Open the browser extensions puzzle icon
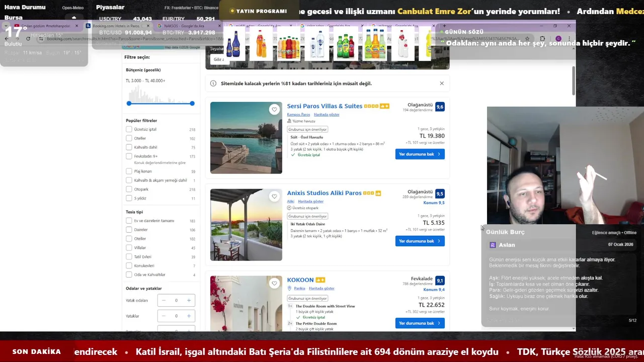The width and height of the screenshot is (644, 362). click(x=542, y=38)
